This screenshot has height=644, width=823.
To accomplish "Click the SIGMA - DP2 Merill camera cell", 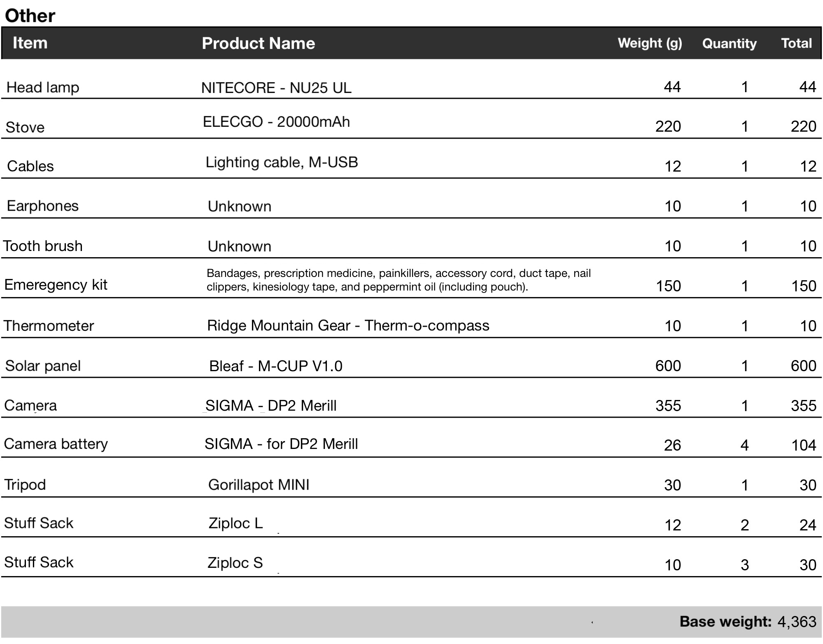I will click(271, 406).
